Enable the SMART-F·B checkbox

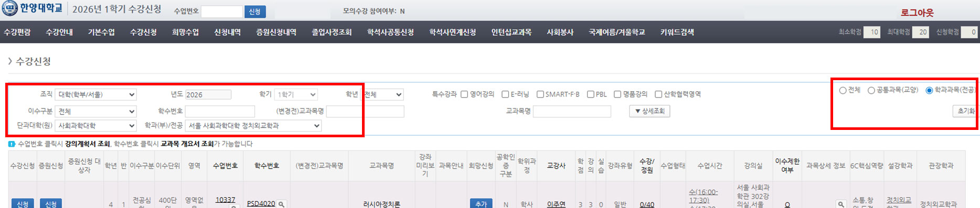pos(540,94)
